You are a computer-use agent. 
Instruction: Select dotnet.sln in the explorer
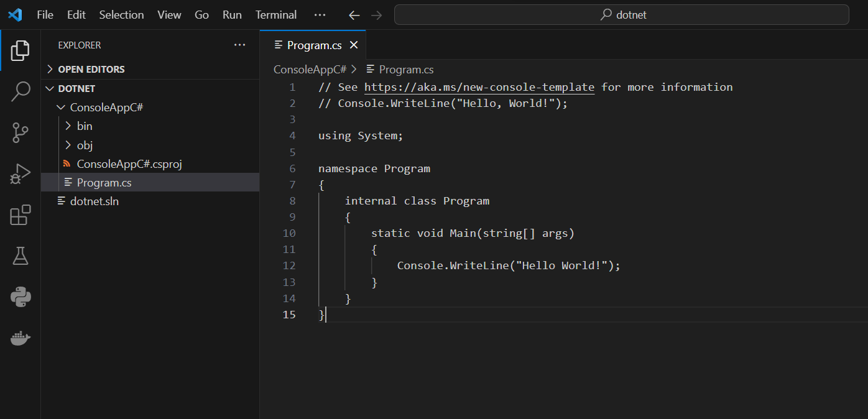(x=150, y=201)
